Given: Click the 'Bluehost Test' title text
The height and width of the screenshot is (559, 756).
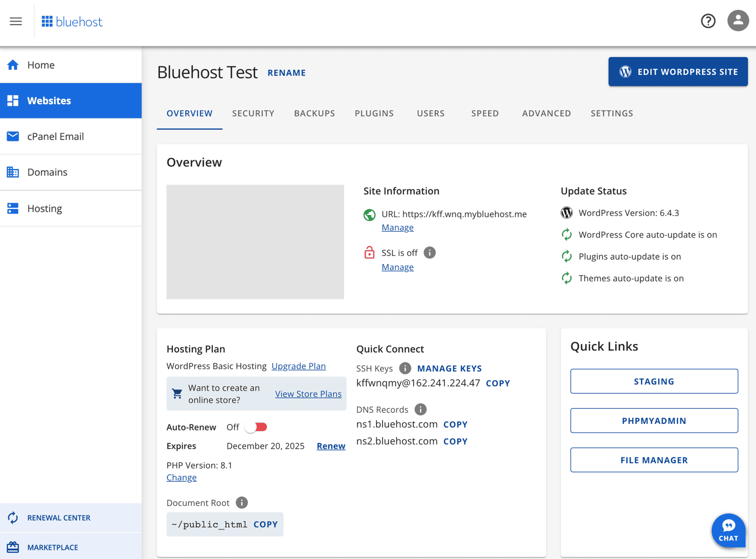Looking at the screenshot, I should tap(207, 72).
